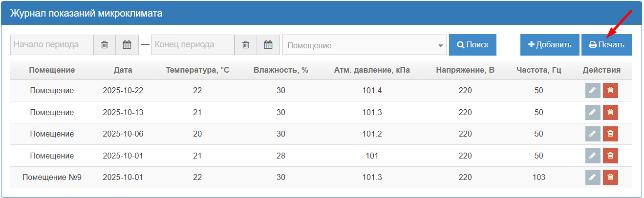Delete the Помещение №9 record
The width and height of the screenshot is (644, 198).
pyautogui.click(x=610, y=177)
